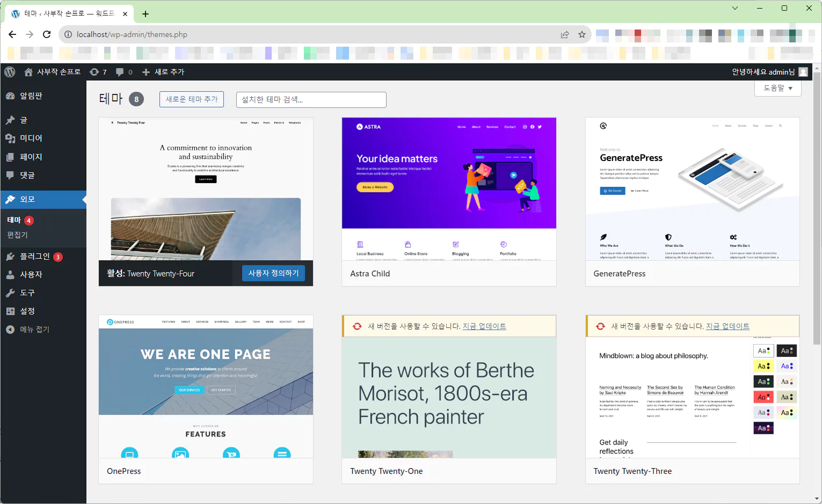The image size is (822, 504).
Task: Click 지금 업데이트 for Twenty Twenty-One
Action: pyautogui.click(x=484, y=326)
